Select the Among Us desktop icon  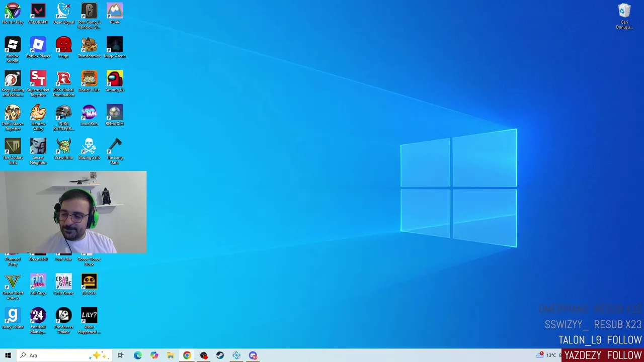click(x=115, y=81)
